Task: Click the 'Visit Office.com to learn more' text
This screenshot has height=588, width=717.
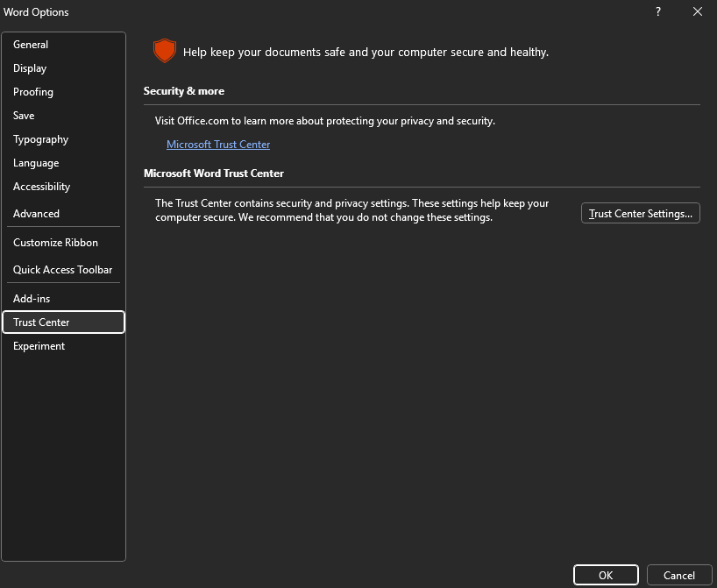Action: click(x=325, y=121)
